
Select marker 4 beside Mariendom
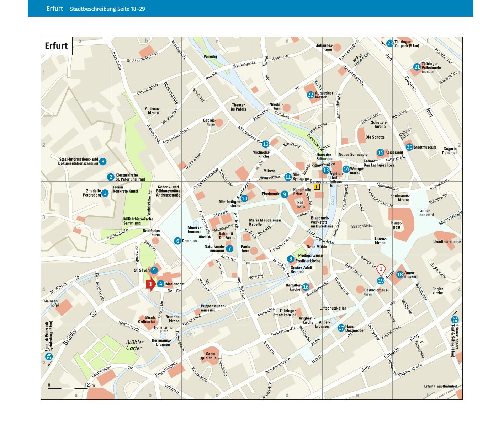click(x=161, y=284)
